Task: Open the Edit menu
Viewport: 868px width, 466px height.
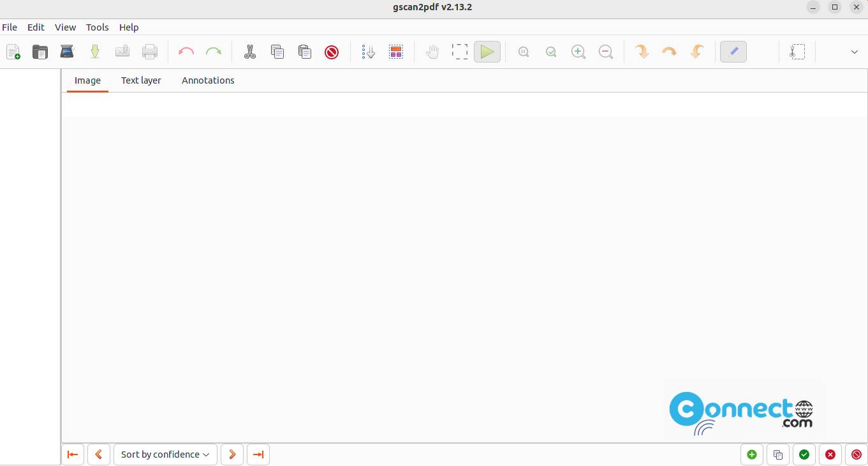Action: point(36,27)
